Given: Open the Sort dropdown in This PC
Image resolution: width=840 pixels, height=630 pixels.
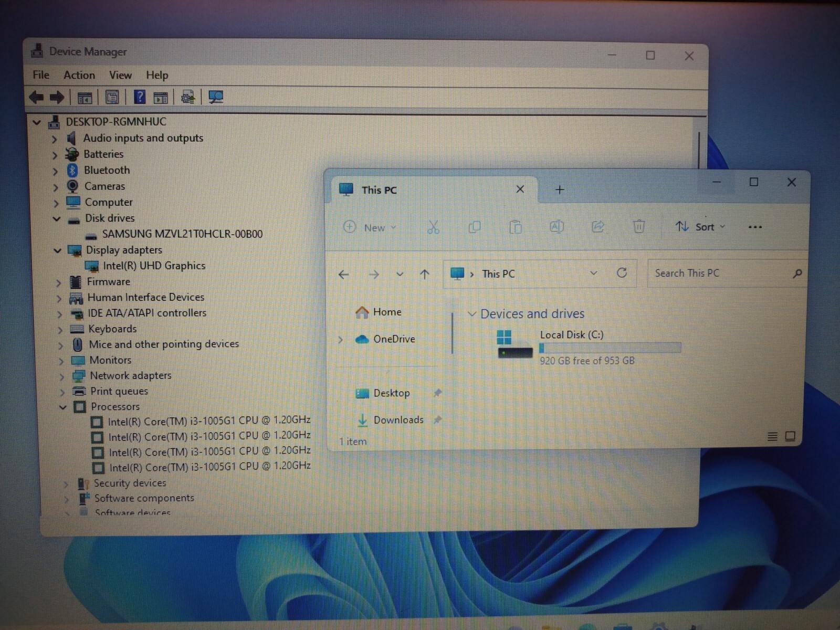Looking at the screenshot, I should point(700,227).
